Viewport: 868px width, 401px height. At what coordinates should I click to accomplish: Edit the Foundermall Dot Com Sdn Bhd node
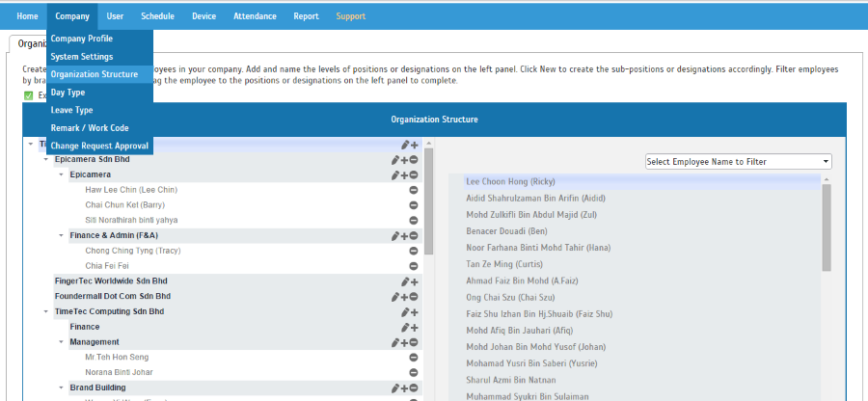click(x=395, y=297)
